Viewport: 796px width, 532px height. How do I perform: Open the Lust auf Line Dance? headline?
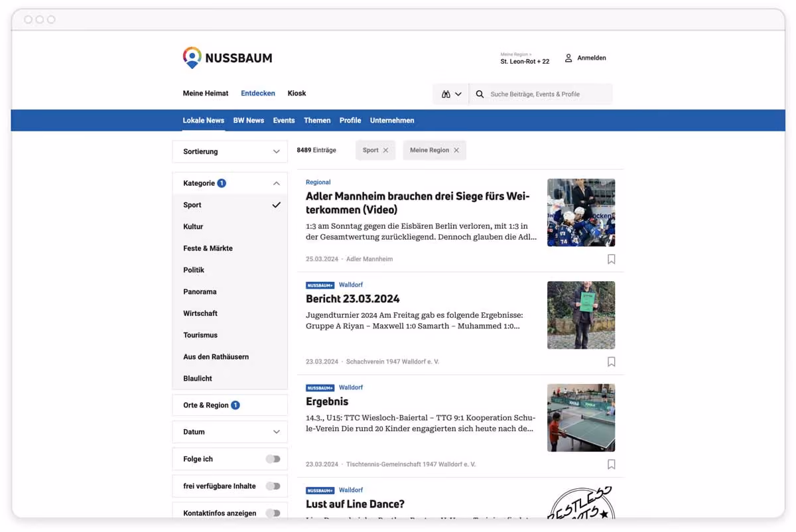(x=355, y=504)
